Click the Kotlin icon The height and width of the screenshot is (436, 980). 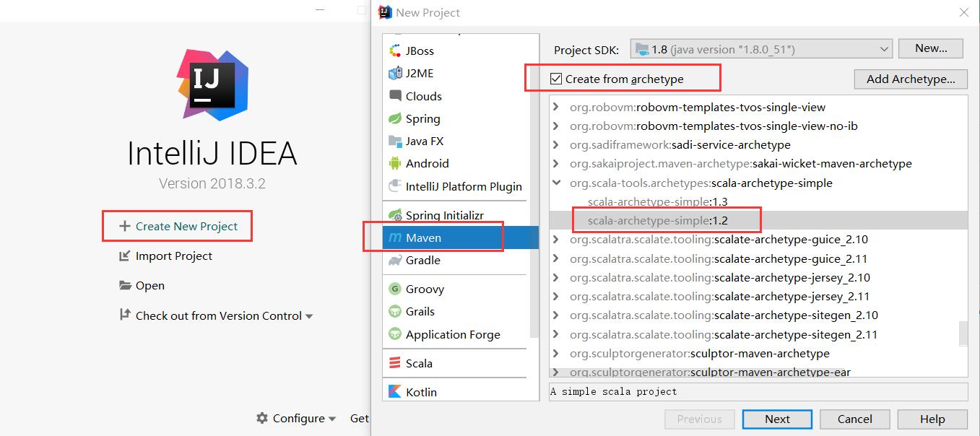[395, 391]
